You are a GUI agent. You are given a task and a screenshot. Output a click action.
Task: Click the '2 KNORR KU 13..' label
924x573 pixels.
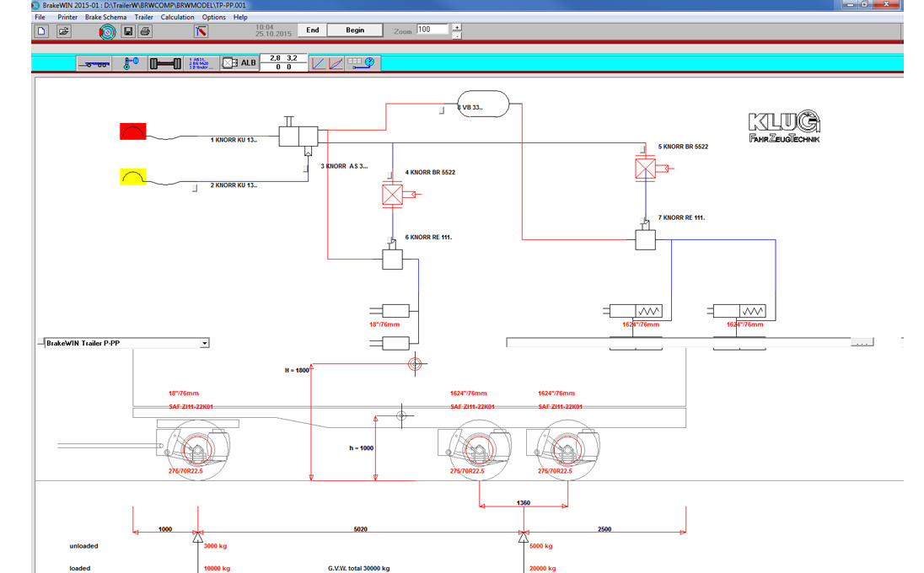click(234, 185)
